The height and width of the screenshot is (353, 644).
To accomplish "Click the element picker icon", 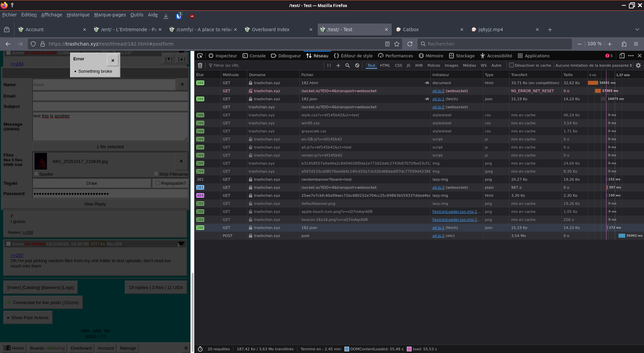I will tap(200, 56).
